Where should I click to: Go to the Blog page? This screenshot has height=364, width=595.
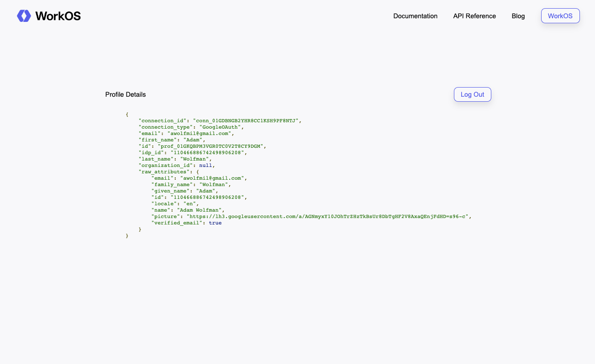(518, 16)
